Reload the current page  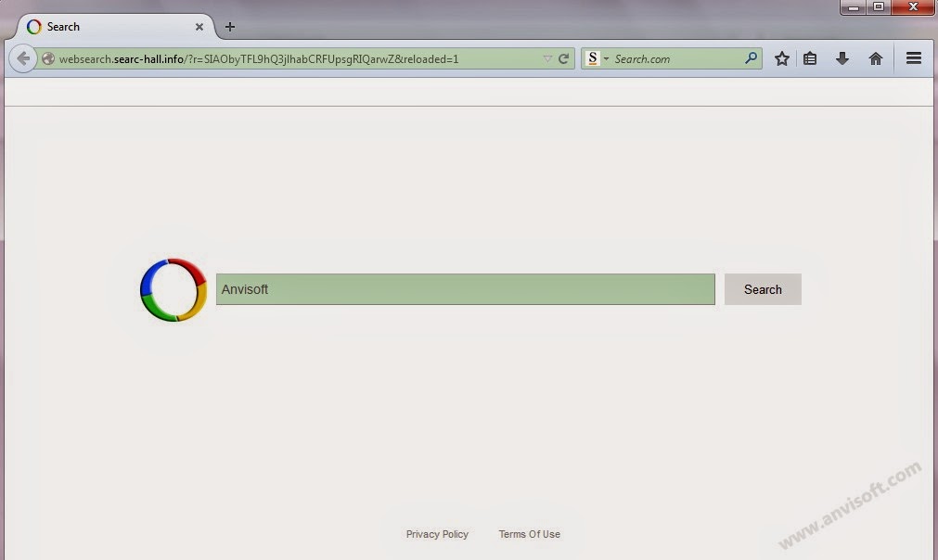tap(563, 58)
